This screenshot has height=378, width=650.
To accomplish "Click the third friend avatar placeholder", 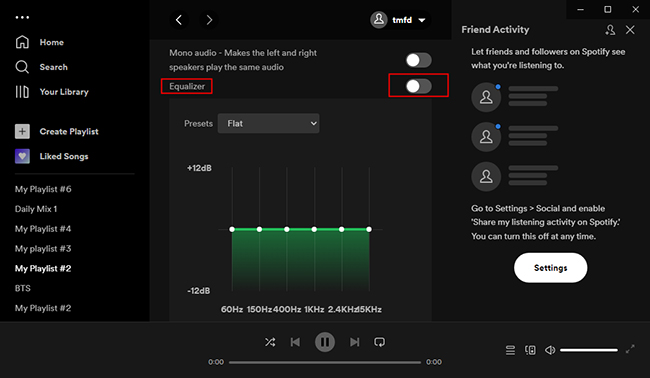I will tap(486, 177).
